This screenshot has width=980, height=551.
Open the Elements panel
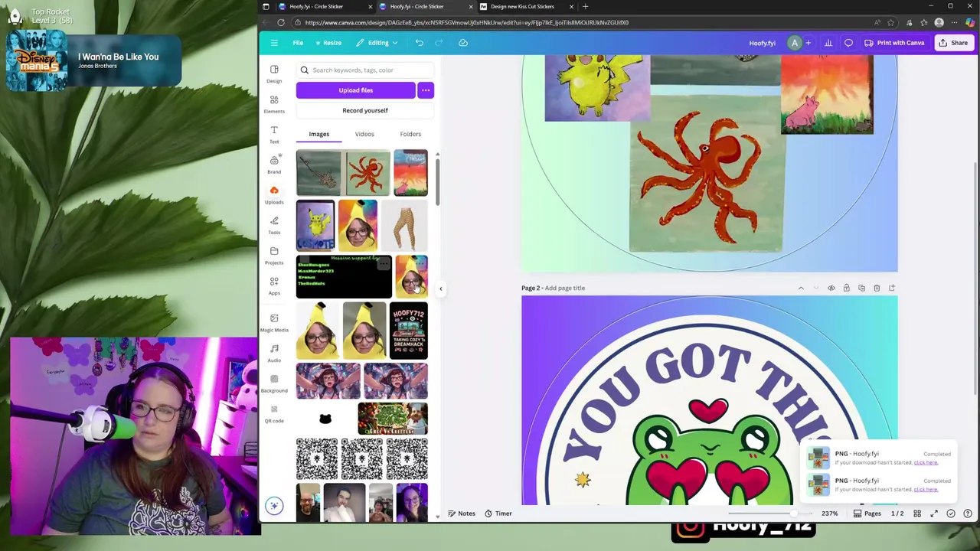[274, 104]
